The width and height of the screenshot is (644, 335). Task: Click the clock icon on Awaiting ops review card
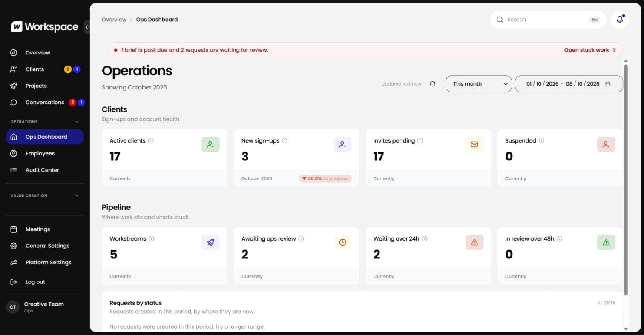point(342,242)
